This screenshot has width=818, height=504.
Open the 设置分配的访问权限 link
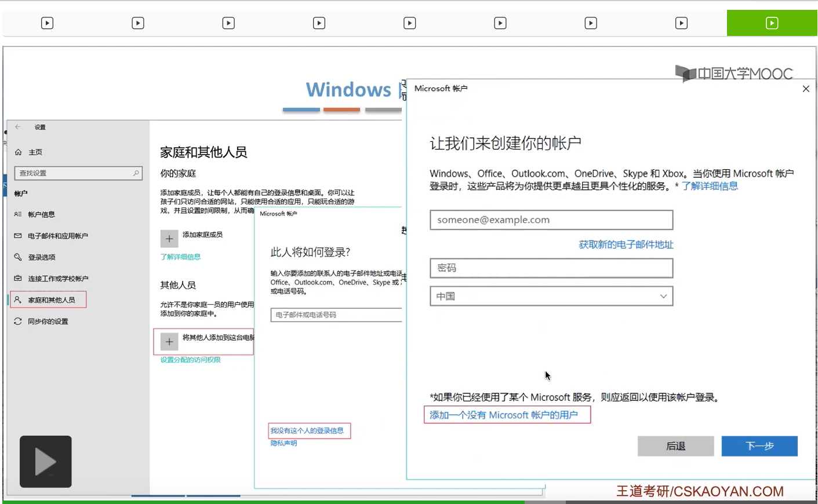[190, 360]
